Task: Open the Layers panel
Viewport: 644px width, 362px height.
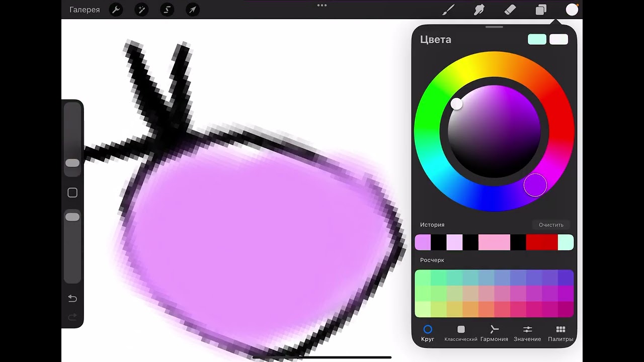Action: (x=541, y=10)
